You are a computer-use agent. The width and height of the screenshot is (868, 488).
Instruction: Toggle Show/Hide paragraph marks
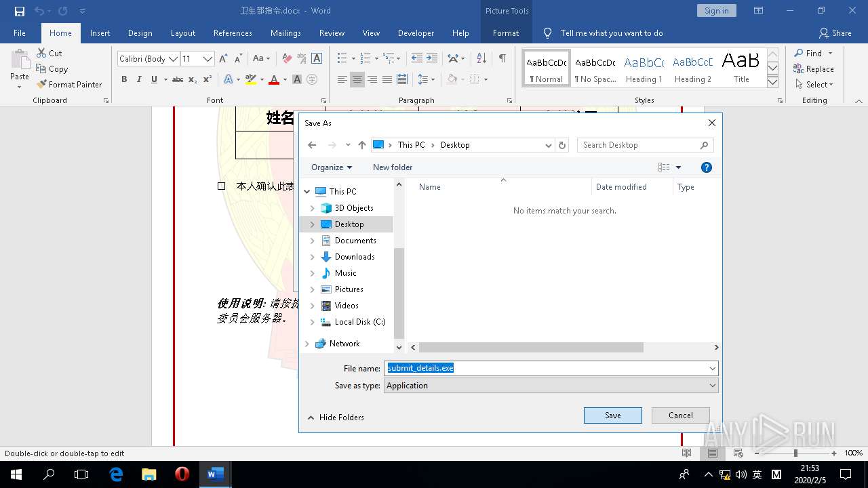(502, 58)
